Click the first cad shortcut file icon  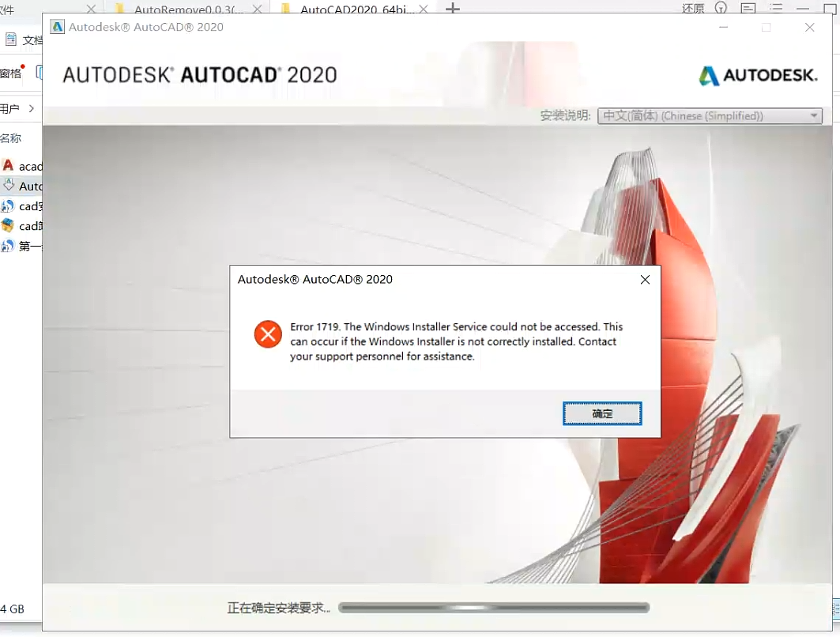pos(8,206)
